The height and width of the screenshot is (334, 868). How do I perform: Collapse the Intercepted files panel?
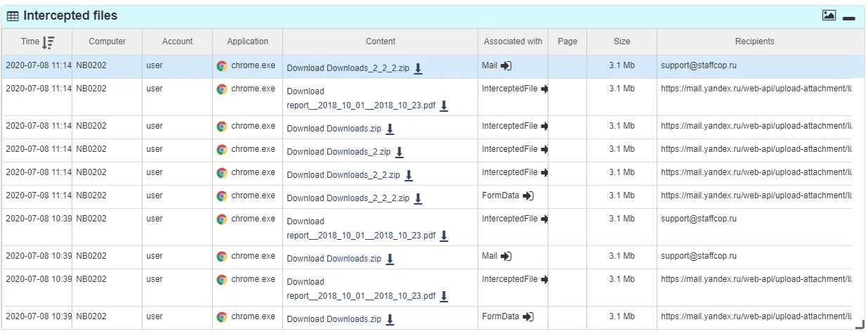(x=849, y=18)
